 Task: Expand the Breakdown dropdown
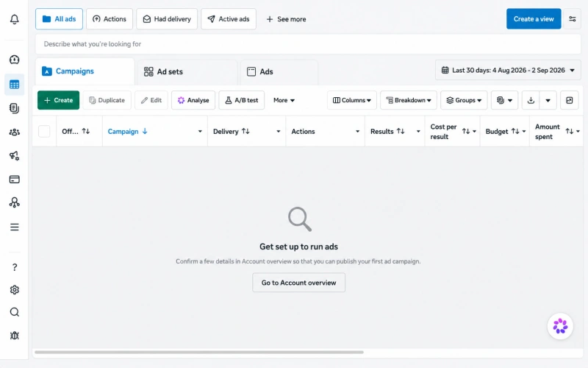pos(409,100)
